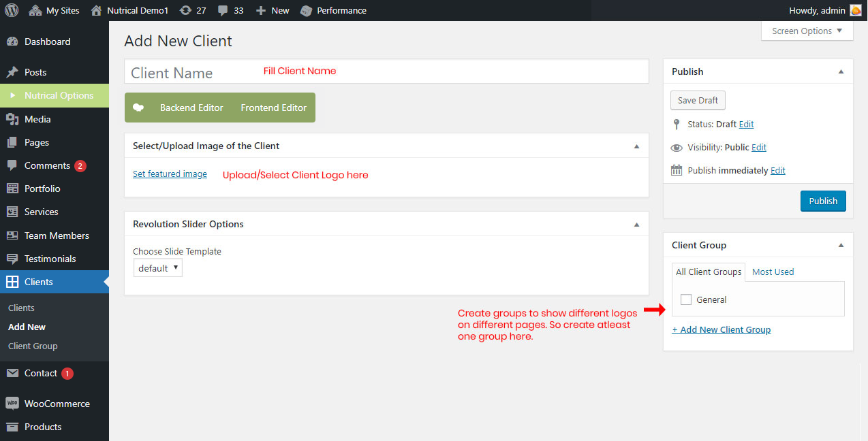
Task: Switch to the Most Used tab
Action: tap(773, 272)
